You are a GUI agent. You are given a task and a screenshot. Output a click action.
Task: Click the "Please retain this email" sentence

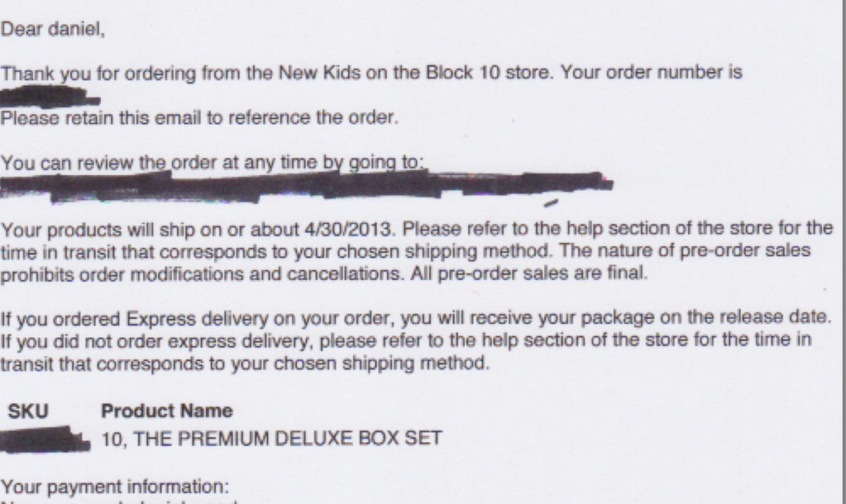click(x=199, y=117)
